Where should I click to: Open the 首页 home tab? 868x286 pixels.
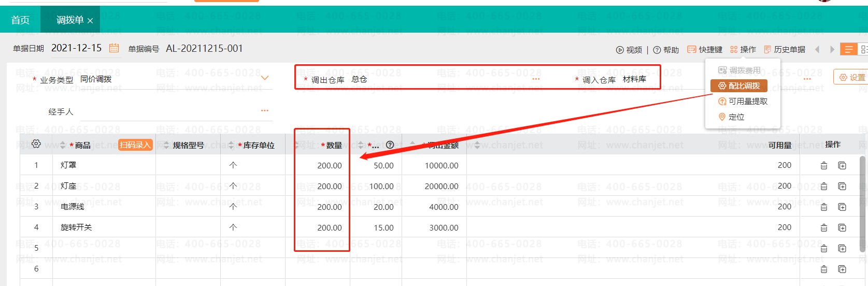(20, 20)
